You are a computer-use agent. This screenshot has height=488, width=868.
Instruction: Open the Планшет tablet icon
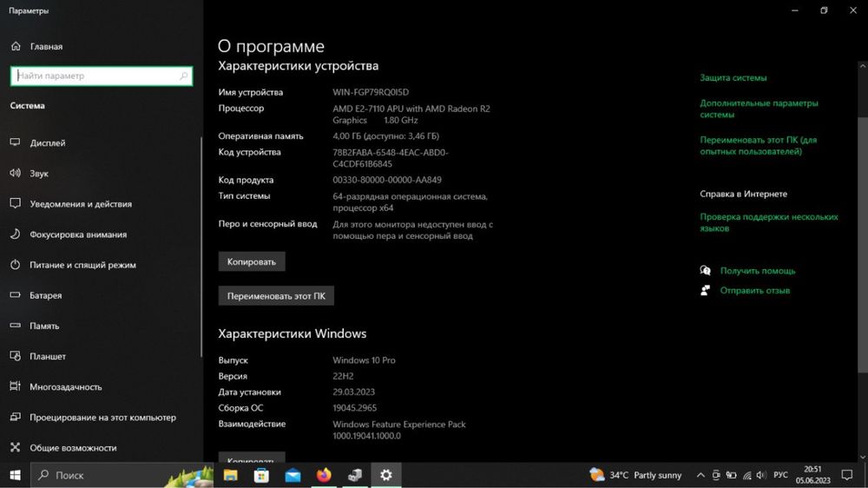point(16,356)
